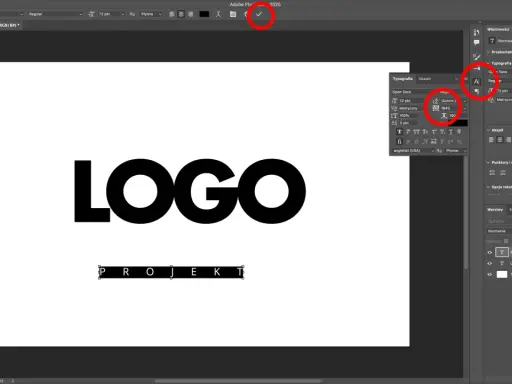512x384 pixels.
Task: Collapse the Typografia section in Properties
Action: (x=488, y=63)
